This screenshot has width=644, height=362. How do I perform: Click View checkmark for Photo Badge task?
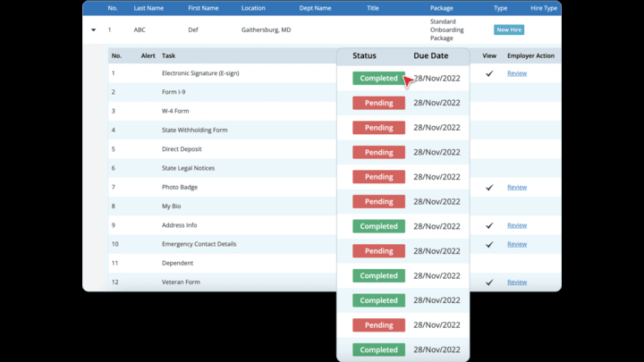point(489,188)
